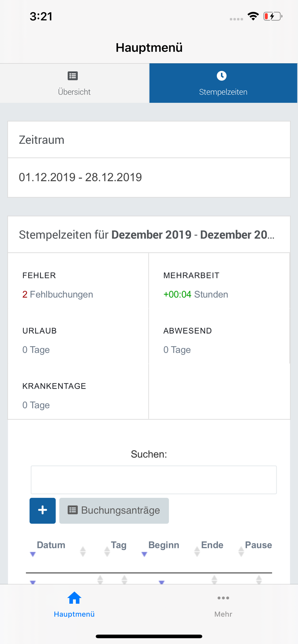This screenshot has height=644, width=298.
Task: Open Buchungsanträge requests button
Action: tap(114, 510)
